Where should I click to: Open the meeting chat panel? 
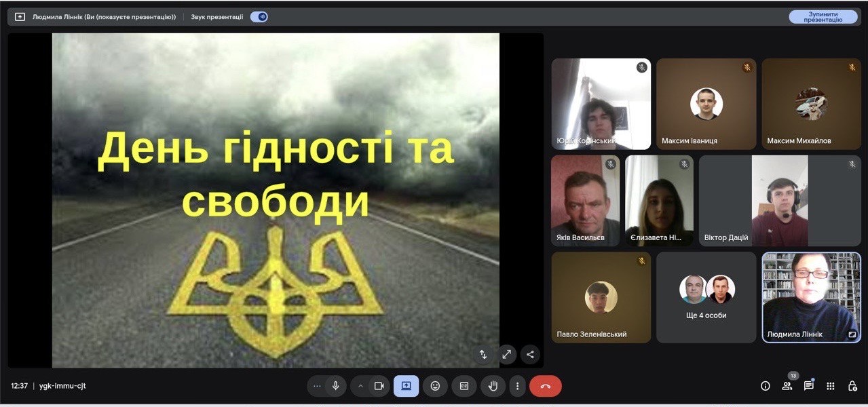click(x=809, y=386)
